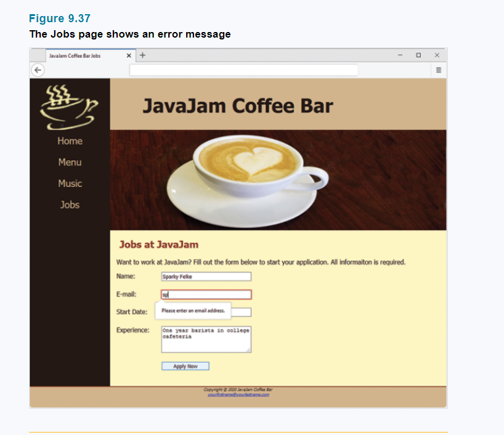Switch to the JavaJam Coffee Bar Jobs tab
The width and height of the screenshot is (504, 435).
coord(80,55)
